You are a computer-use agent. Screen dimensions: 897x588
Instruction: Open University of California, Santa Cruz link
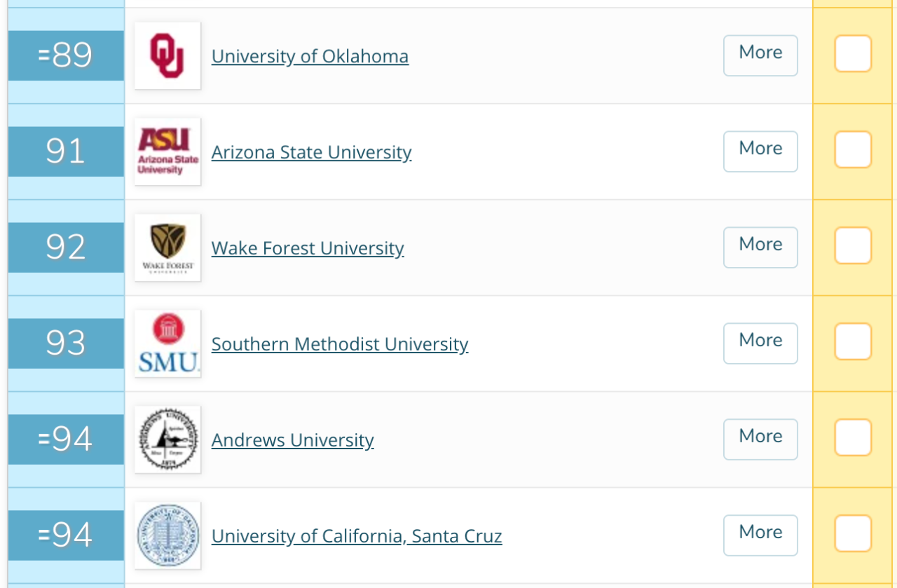pos(357,536)
